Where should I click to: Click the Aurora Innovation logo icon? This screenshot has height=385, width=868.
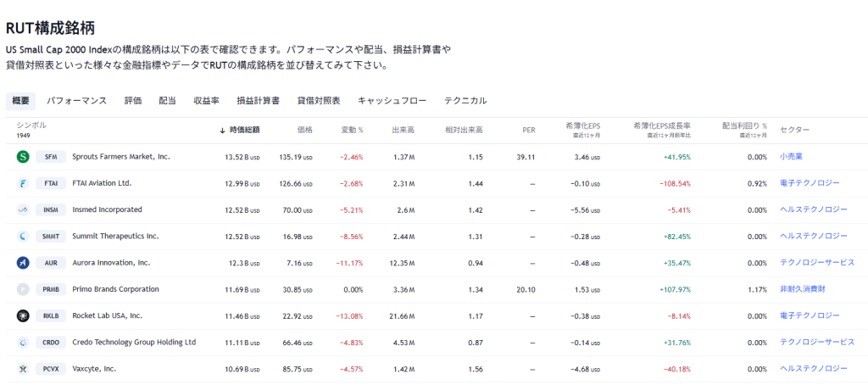(x=23, y=263)
